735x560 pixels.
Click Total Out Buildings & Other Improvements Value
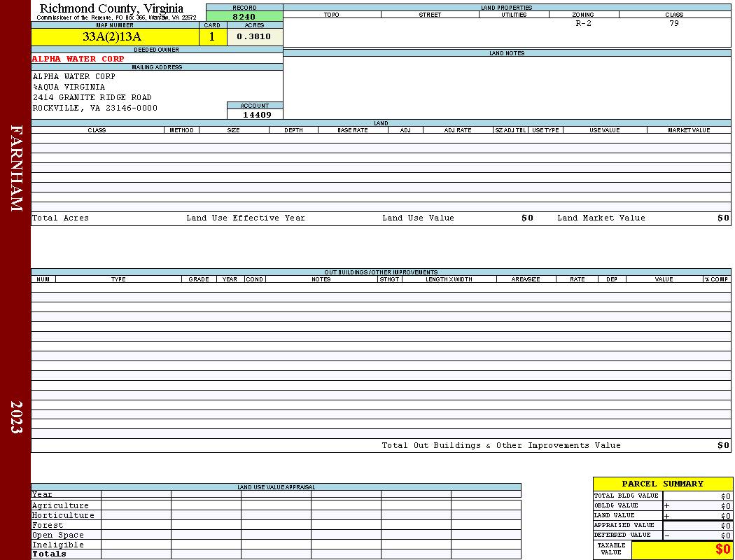pyautogui.click(x=501, y=446)
